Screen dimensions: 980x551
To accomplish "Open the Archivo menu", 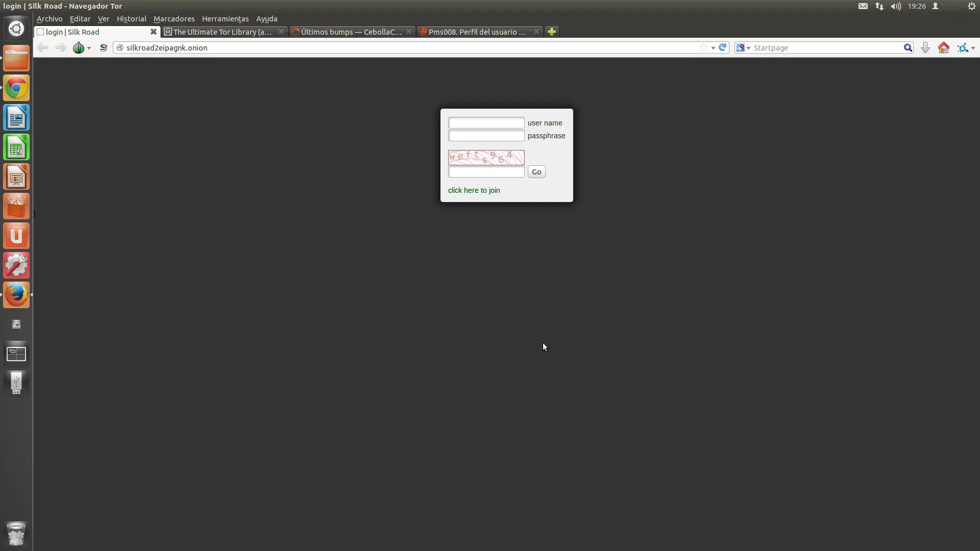I will point(50,19).
